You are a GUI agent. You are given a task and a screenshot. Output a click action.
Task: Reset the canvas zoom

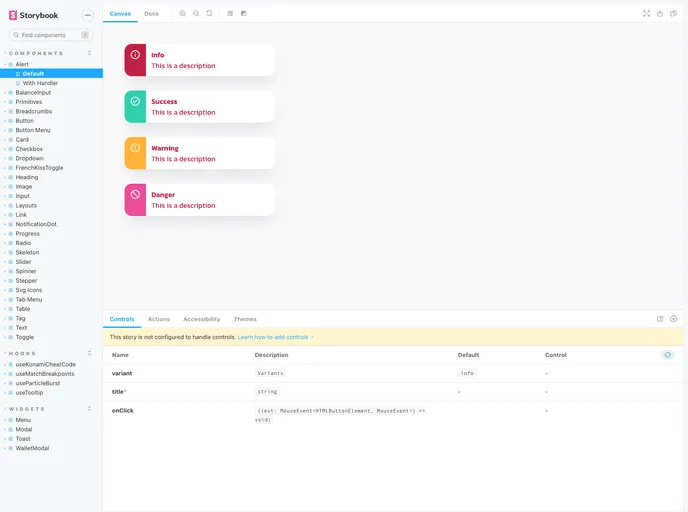209,13
